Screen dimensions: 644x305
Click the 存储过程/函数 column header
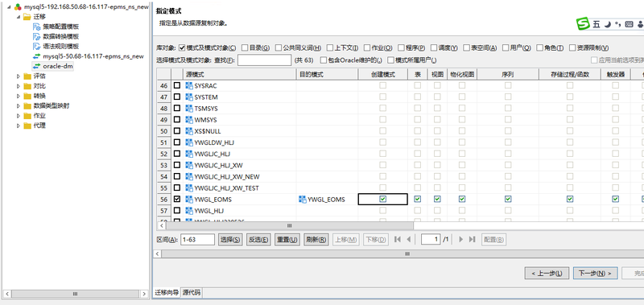coord(570,74)
